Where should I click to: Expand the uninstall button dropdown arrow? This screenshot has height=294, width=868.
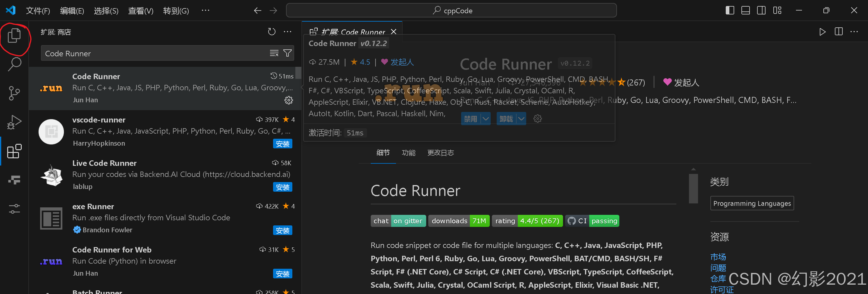point(521,119)
